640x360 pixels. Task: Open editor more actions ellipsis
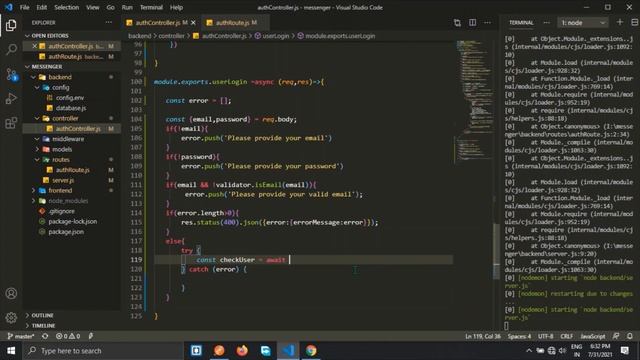click(487, 23)
